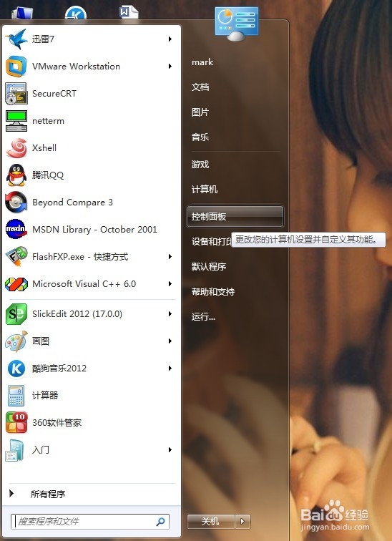Screen dimensions: 392x541
Task: Open SlickEdit 2012 via its icon
Action: [16, 314]
